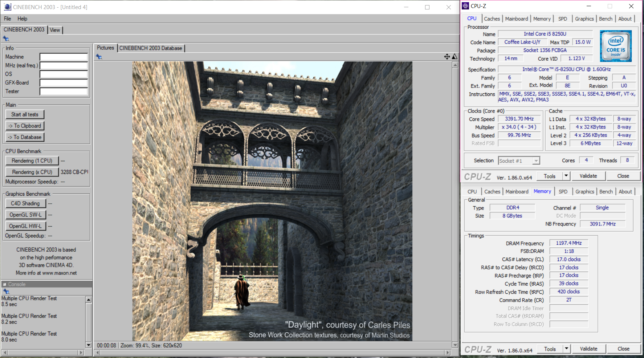Viewport: 644px width, 358px height.
Task: Click the "3288 CB-CPU" render score
Action: (74, 172)
